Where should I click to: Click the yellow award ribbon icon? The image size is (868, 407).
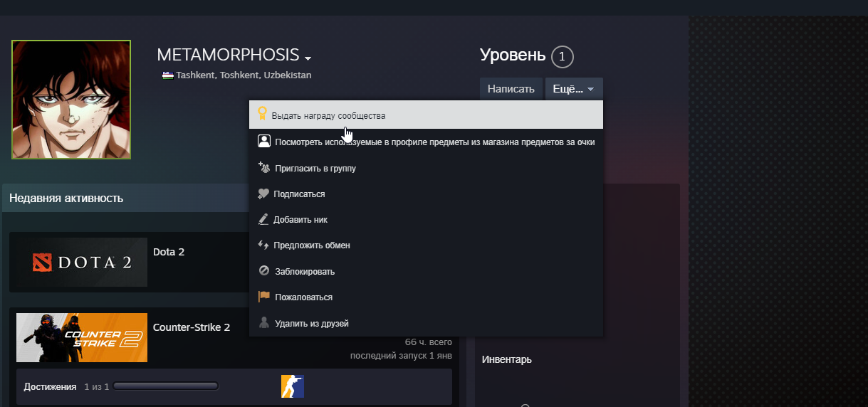(262, 114)
